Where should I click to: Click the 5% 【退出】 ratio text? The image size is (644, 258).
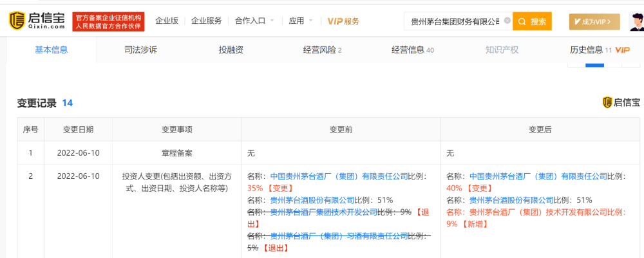[x=268, y=248]
